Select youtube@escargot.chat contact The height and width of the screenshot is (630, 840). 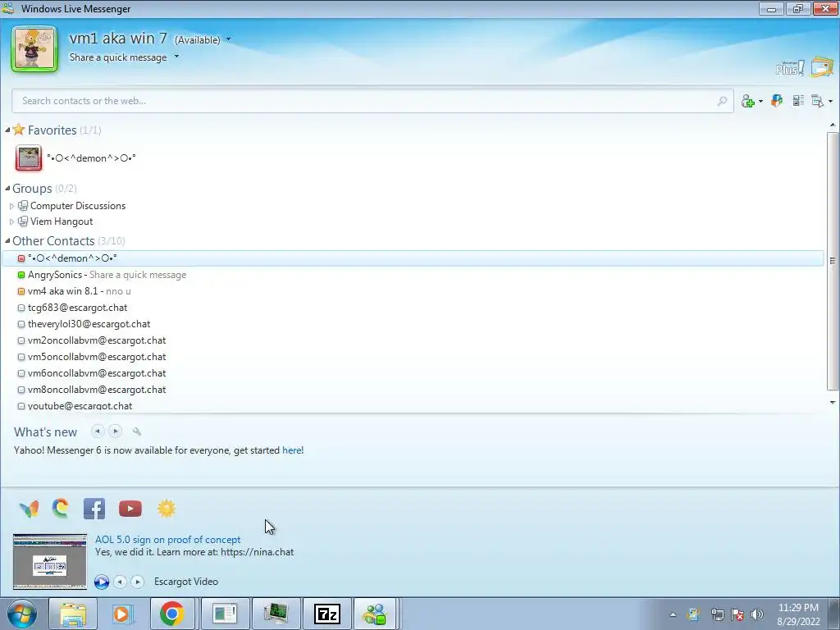click(x=80, y=406)
